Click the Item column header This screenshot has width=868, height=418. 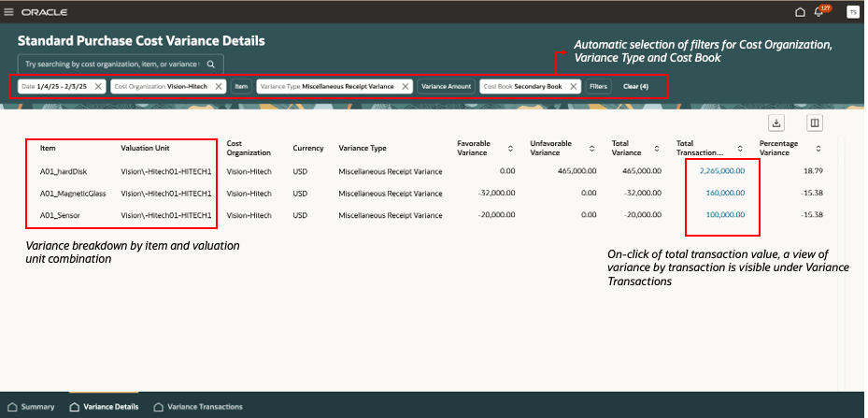pyautogui.click(x=48, y=148)
